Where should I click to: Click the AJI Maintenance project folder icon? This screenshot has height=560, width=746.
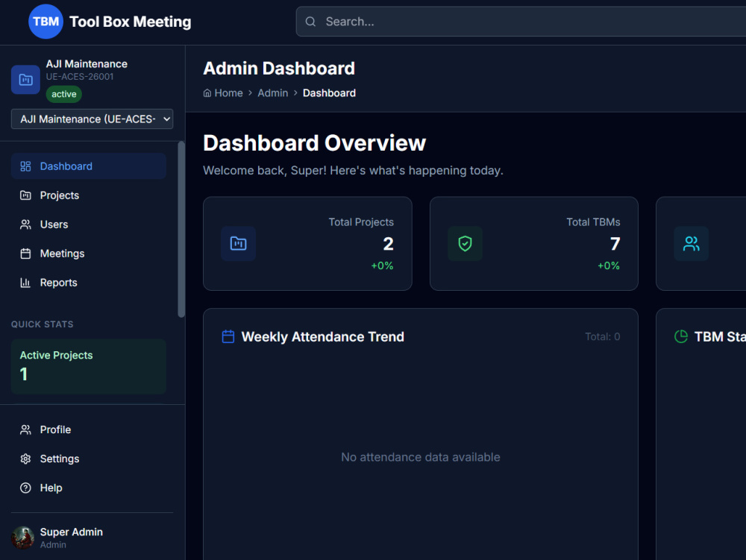tap(25, 79)
